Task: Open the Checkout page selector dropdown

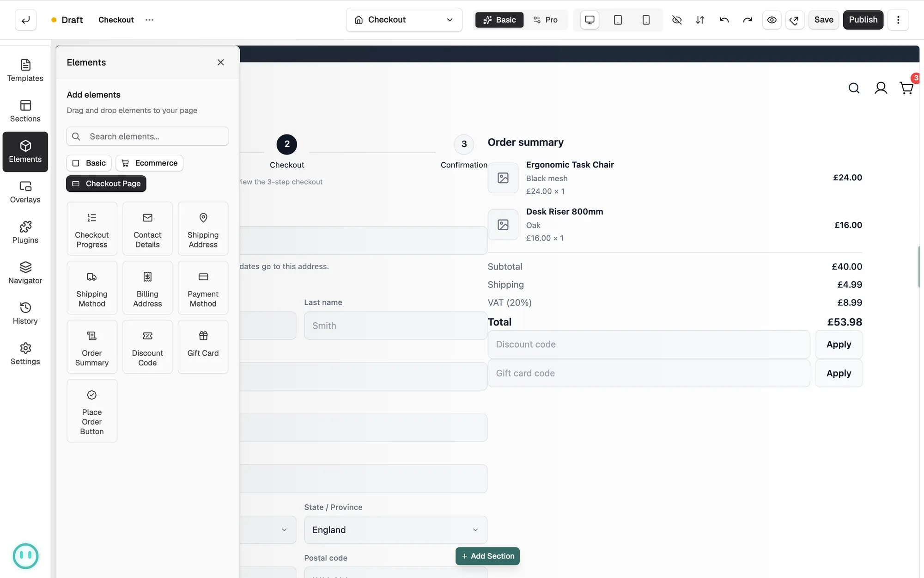Action: pos(404,20)
